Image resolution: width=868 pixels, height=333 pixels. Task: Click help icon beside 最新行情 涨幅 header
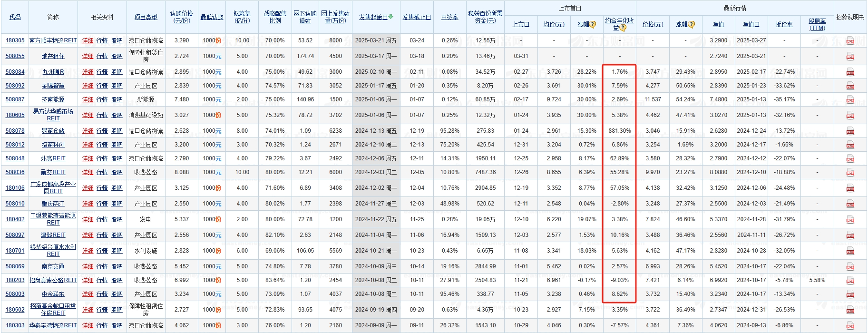click(692, 24)
